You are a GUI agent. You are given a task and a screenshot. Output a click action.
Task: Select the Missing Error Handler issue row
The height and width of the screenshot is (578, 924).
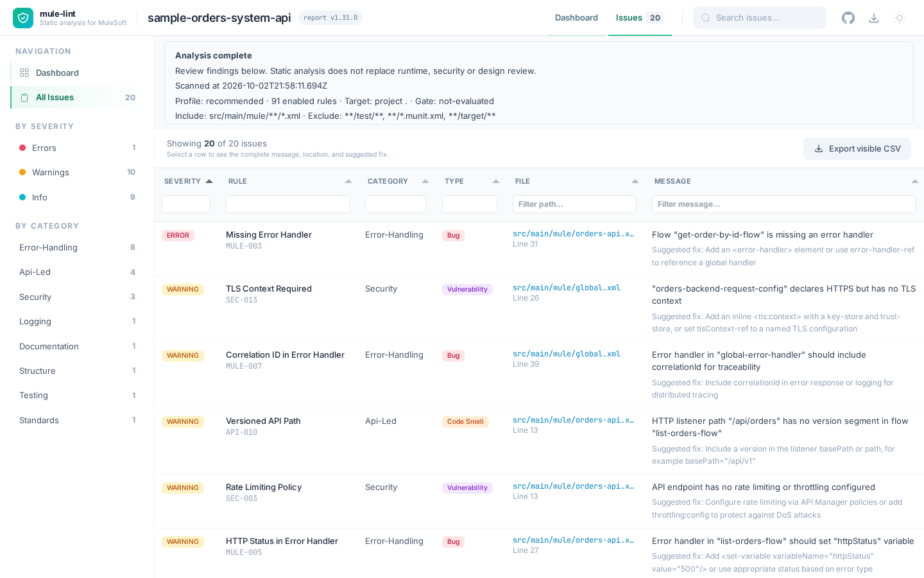click(539, 249)
